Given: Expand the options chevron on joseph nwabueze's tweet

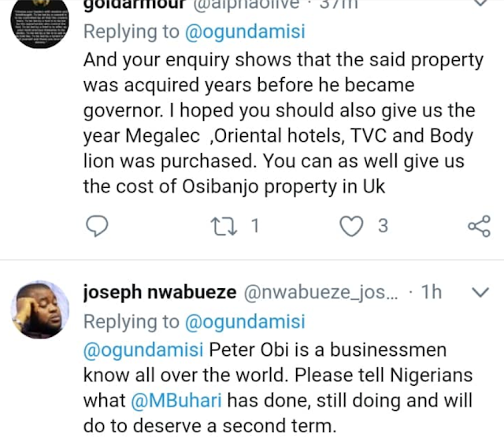Looking at the screenshot, I should point(479,294).
